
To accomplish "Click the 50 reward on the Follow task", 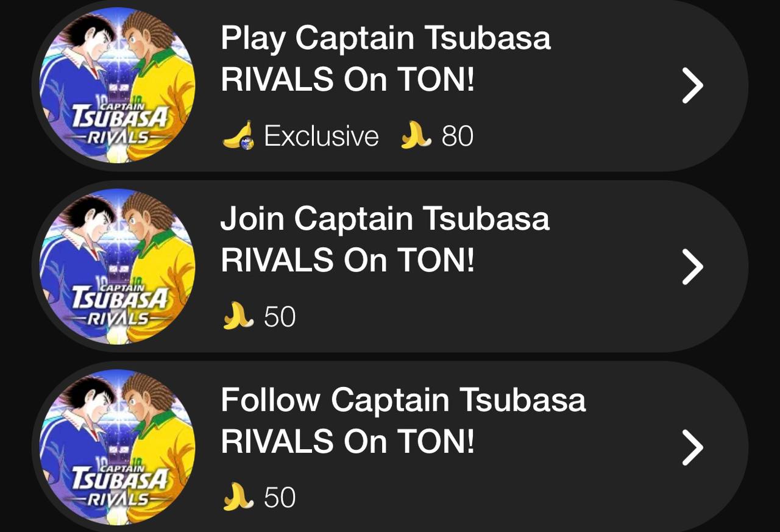I will (x=280, y=498).
